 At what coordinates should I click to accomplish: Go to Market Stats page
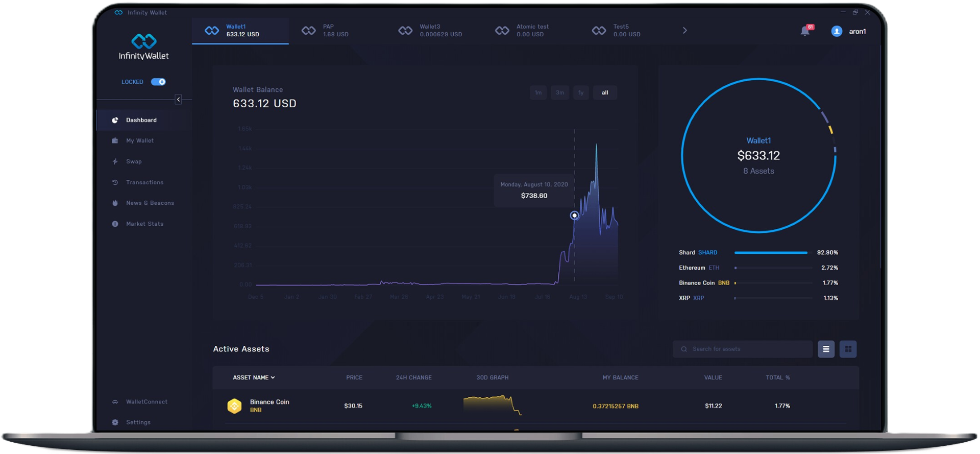coord(144,224)
